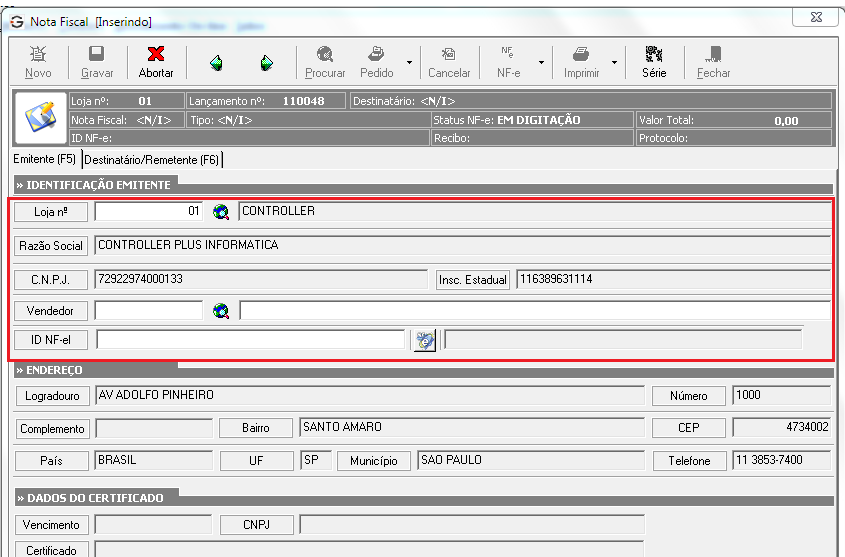
Task: Click the CEP field showing 4734002
Action: coord(781,428)
